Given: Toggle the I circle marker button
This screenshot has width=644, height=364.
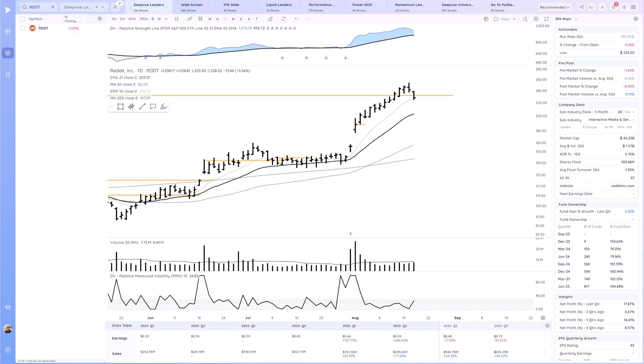Looking at the screenshot, I should [x=225, y=19].
